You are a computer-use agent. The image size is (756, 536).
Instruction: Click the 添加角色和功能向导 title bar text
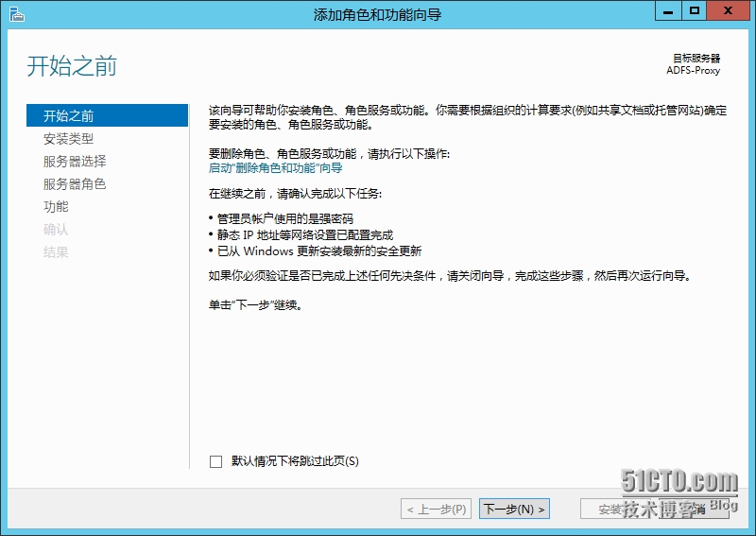(377, 14)
